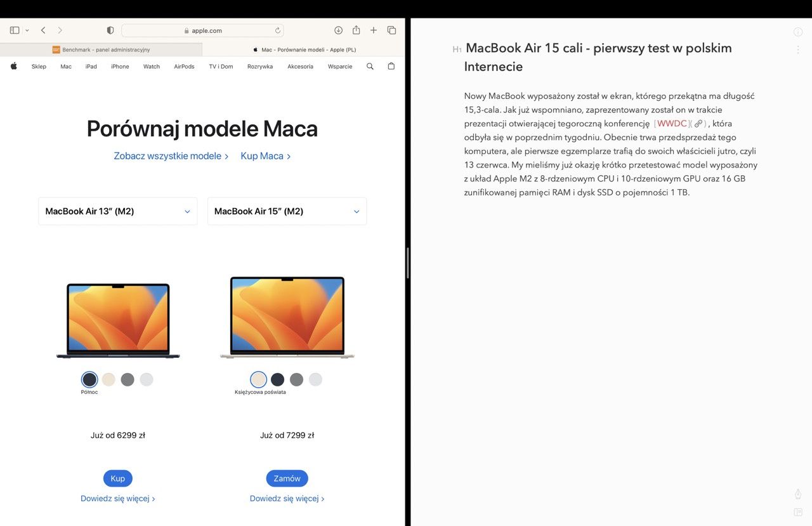
Task: Open iPhone in Apple navigation
Action: tap(120, 67)
